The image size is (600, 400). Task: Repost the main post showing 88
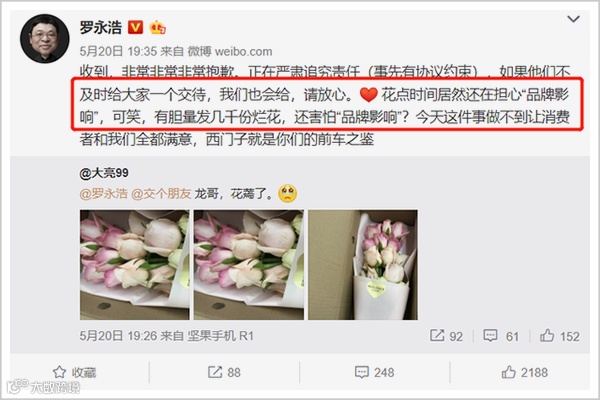pyautogui.click(x=224, y=372)
